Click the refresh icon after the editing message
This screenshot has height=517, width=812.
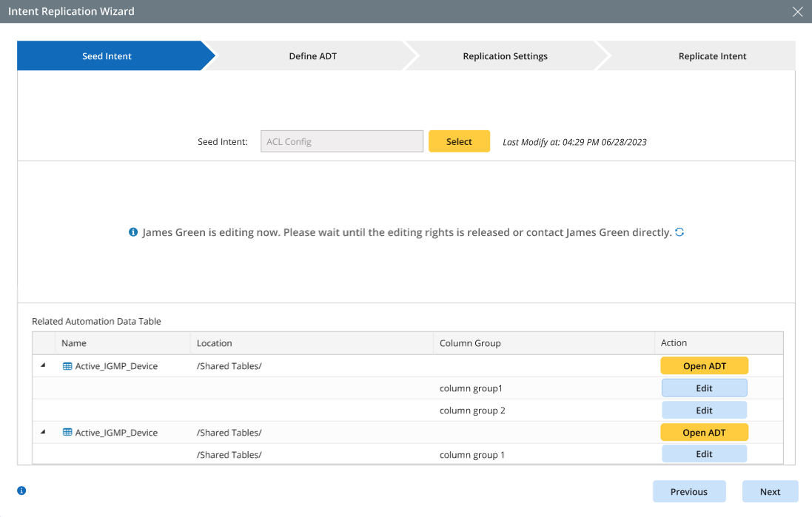coord(680,232)
